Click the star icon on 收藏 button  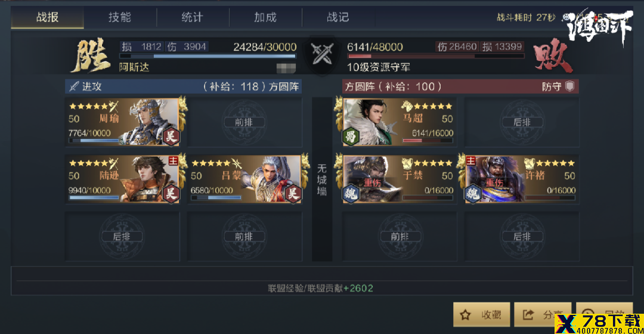[x=465, y=315]
